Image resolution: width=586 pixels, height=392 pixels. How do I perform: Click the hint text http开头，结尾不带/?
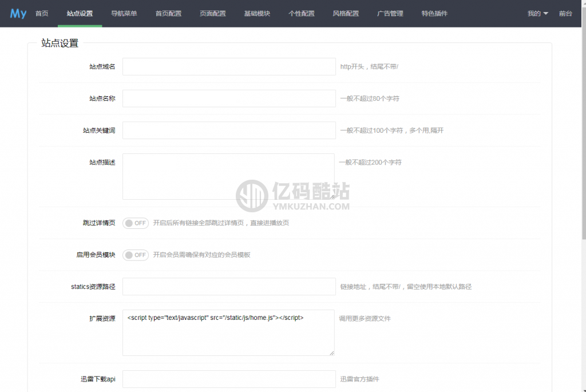369,66
